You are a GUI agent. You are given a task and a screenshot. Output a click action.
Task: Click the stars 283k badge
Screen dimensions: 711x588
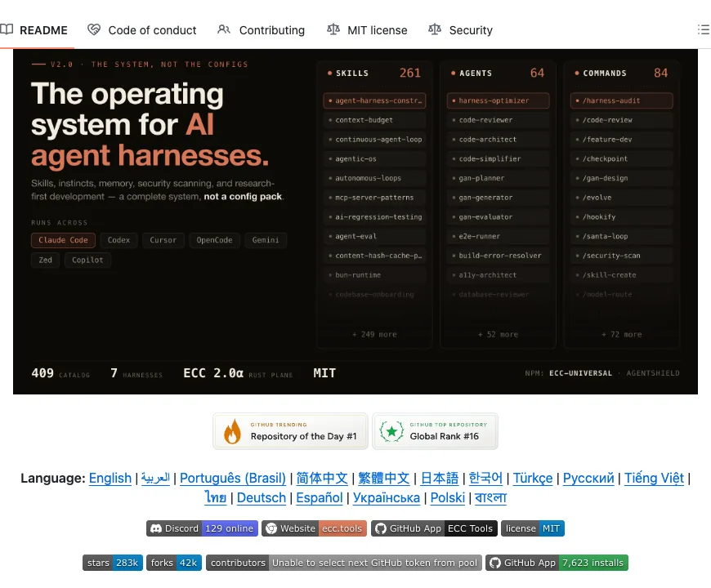point(113,563)
